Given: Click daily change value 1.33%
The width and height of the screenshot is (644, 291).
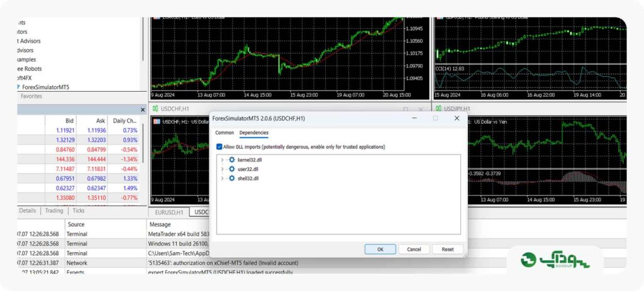Looking at the screenshot, I should (130, 178).
